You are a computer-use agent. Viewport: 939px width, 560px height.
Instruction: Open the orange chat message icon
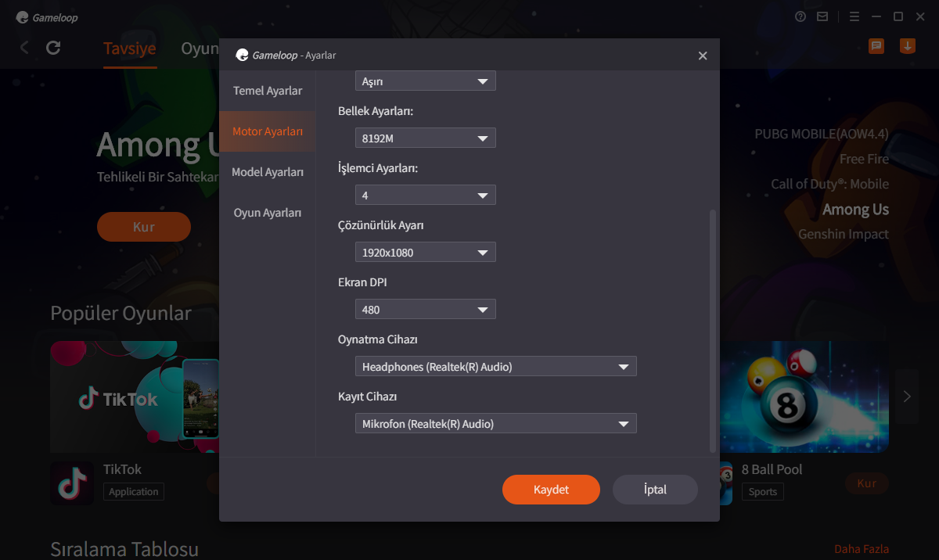coord(876,46)
